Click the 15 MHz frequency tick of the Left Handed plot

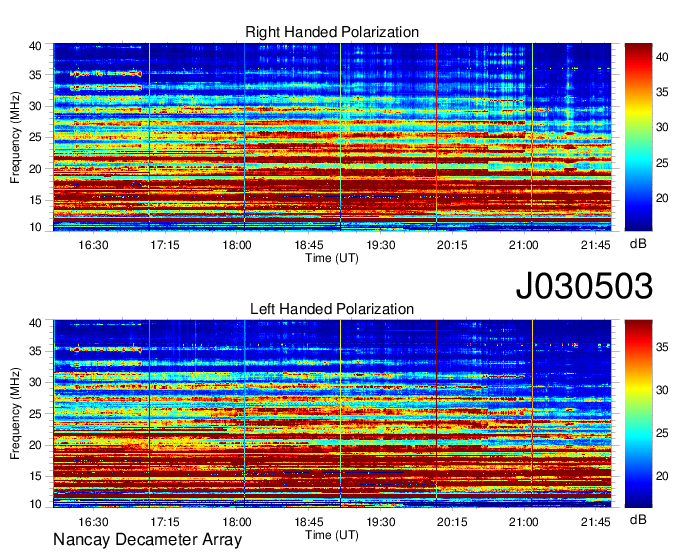35,476
